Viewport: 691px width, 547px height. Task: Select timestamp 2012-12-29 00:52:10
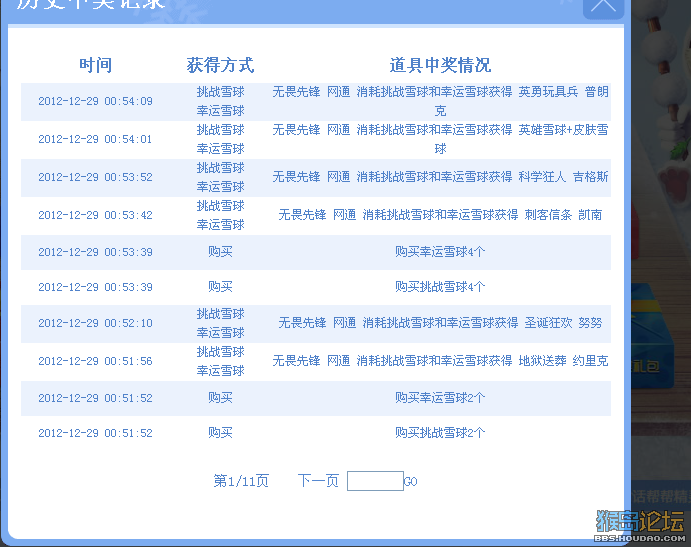(95, 323)
